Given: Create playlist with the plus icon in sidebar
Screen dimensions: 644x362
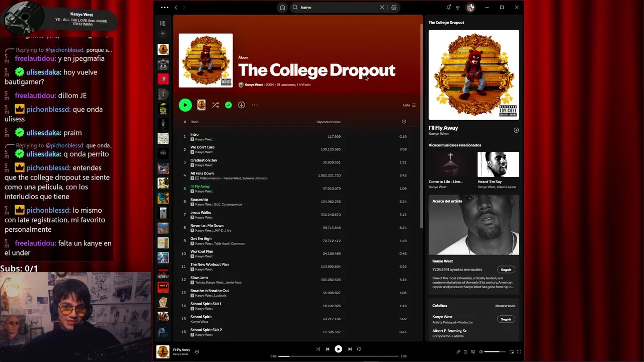Looking at the screenshot, I should point(163,34).
